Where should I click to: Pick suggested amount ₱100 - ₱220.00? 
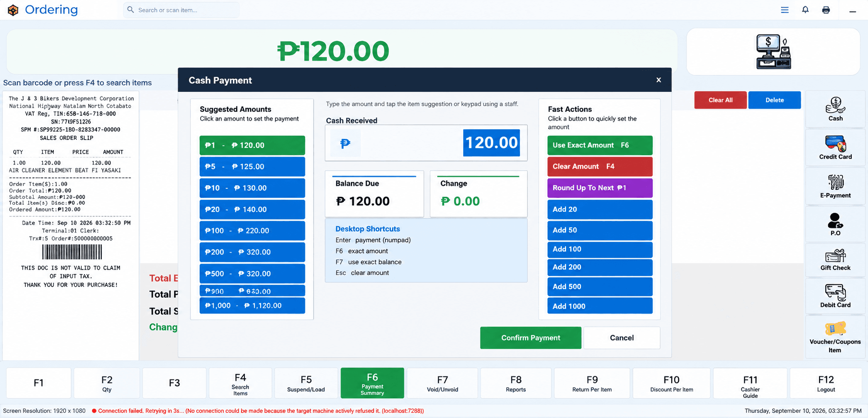pyautogui.click(x=252, y=231)
